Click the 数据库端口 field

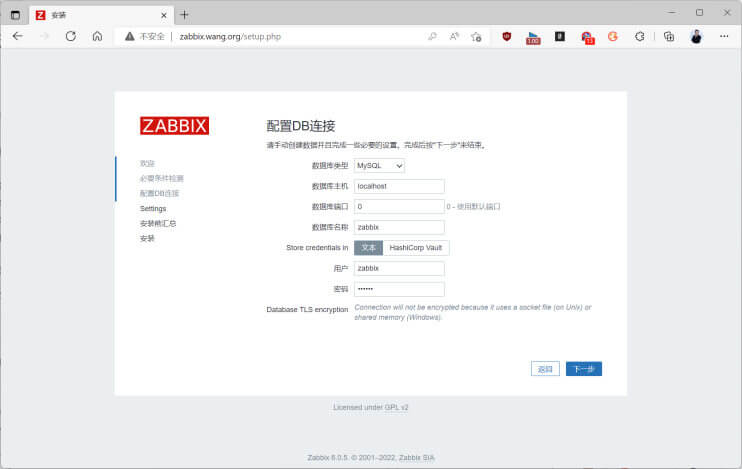coord(399,206)
